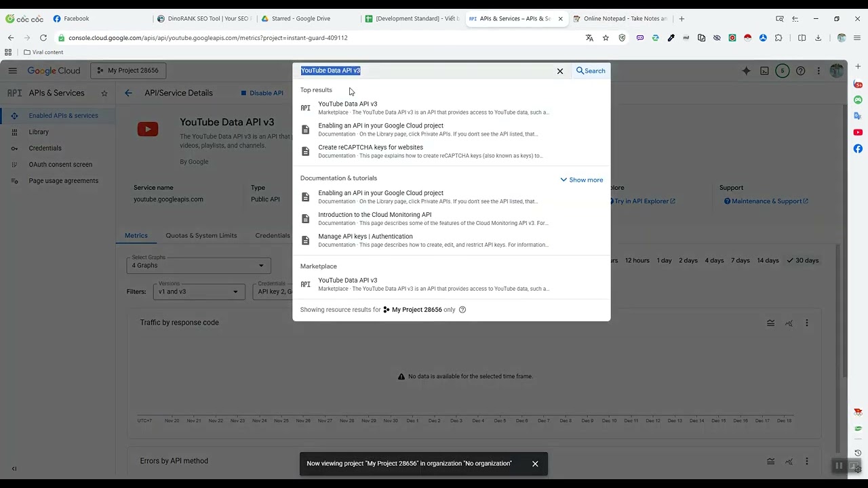The height and width of the screenshot is (488, 868).
Task: Open Gemini assistant via the sparkle icon
Action: 746,70
